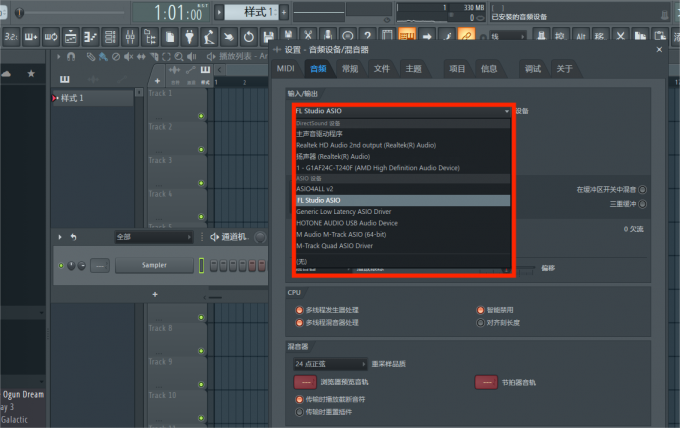This screenshot has width=680, height=428.
Task: Open the channel rack menu arrow
Action: click(x=60, y=237)
